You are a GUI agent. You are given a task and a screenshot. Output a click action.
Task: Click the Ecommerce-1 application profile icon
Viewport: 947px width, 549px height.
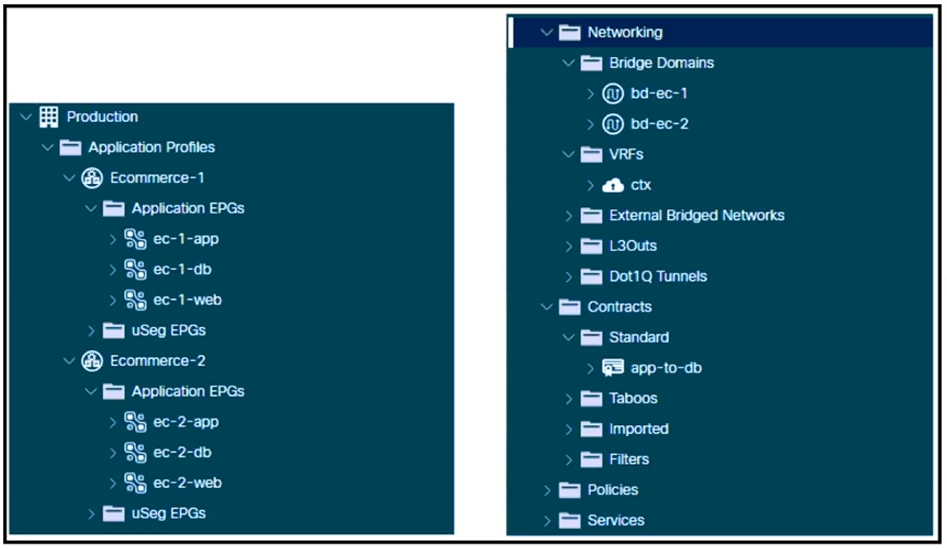click(x=92, y=178)
